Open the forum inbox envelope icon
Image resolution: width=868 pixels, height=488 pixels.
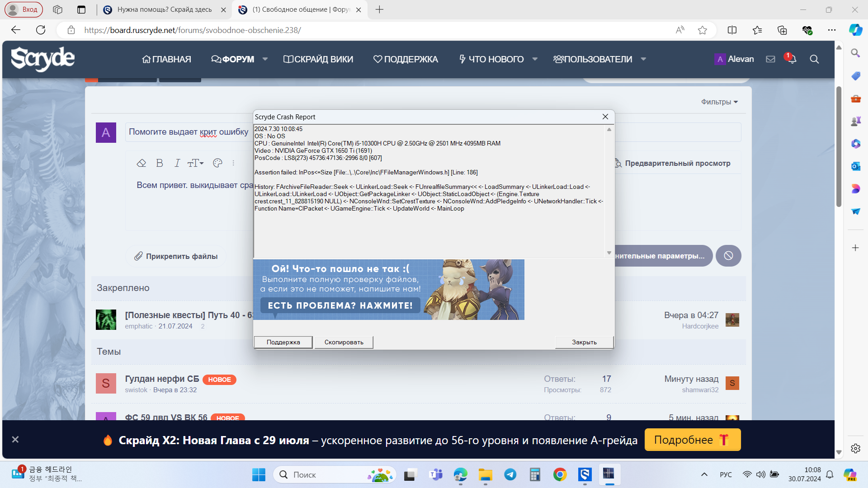770,59
